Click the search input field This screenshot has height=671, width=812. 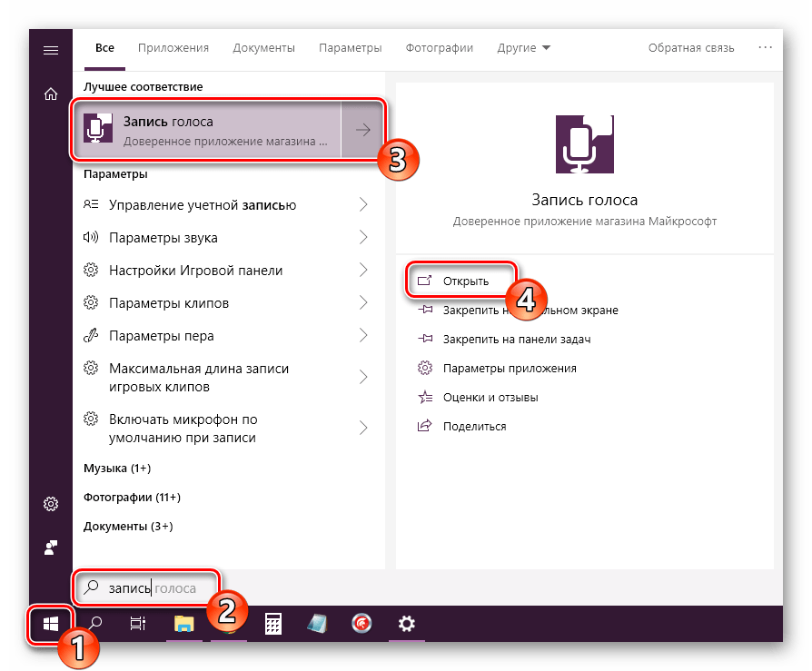150,588
